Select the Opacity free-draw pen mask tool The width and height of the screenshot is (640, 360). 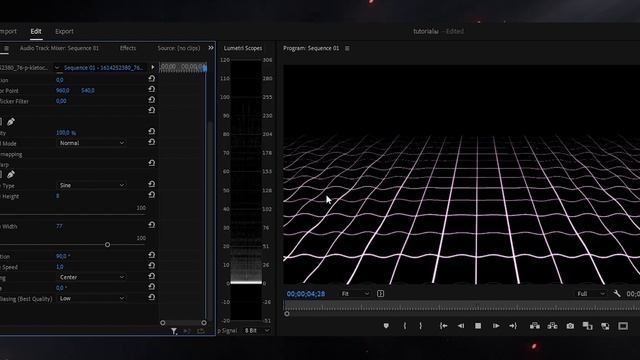point(11,122)
